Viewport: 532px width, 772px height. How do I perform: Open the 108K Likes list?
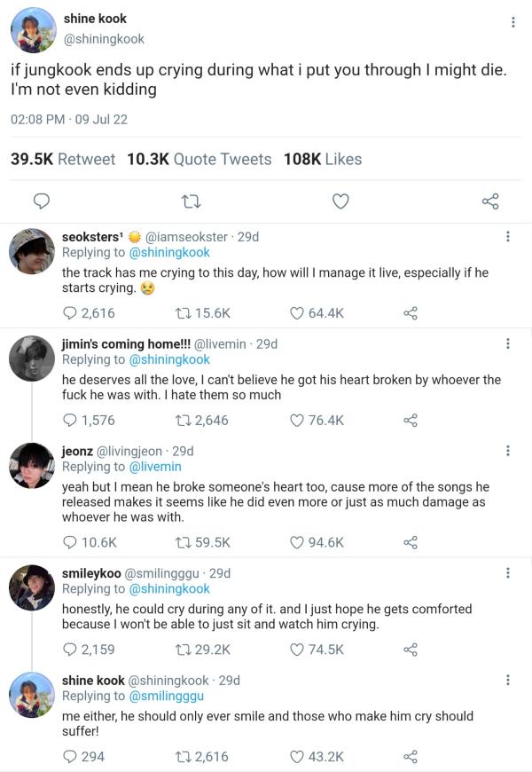[323, 159]
